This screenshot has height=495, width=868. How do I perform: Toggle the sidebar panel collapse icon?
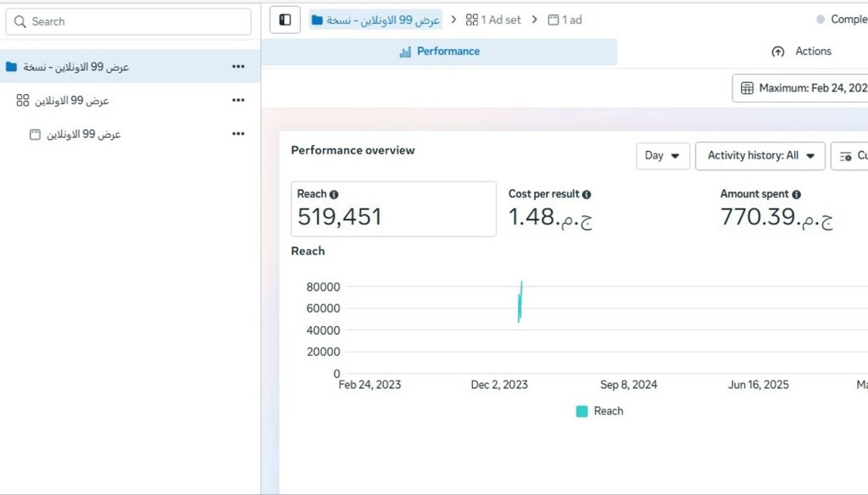point(285,19)
